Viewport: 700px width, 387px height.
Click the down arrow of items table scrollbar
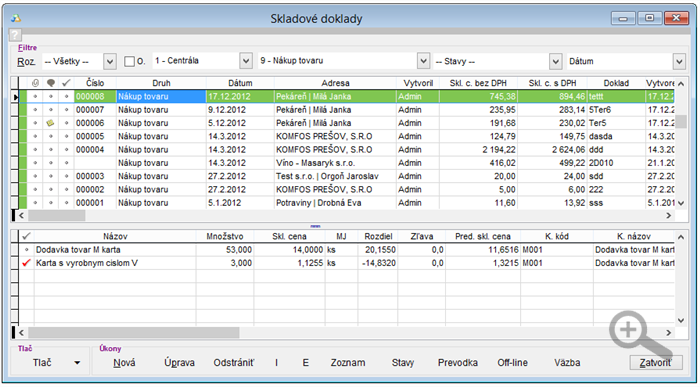point(681,320)
